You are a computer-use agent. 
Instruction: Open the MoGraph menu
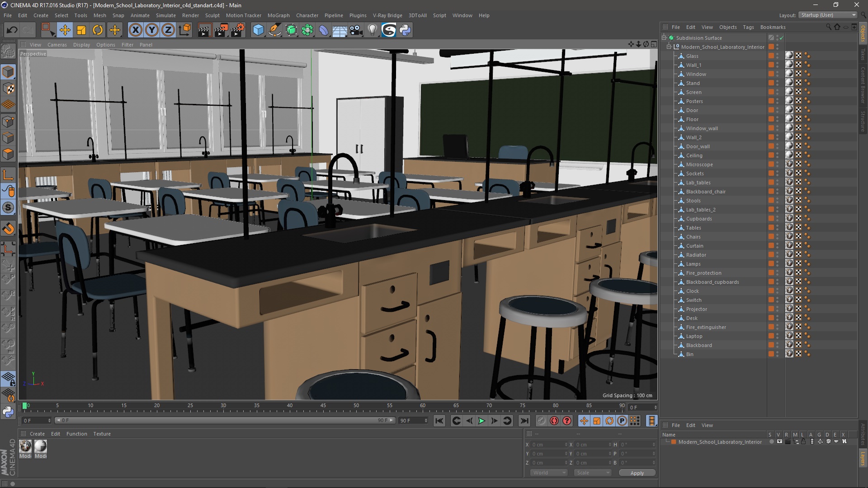278,15
